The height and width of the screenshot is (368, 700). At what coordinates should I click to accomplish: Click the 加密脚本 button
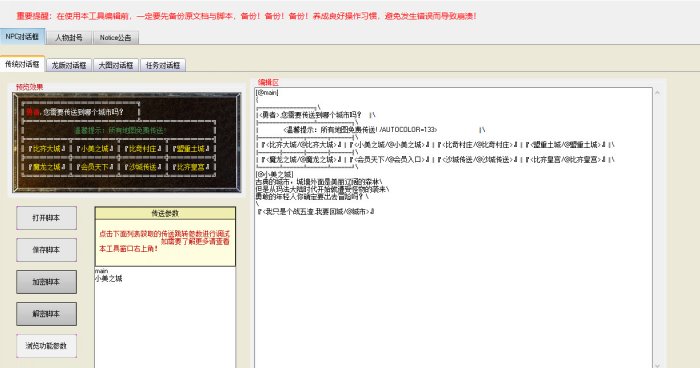coord(46,282)
